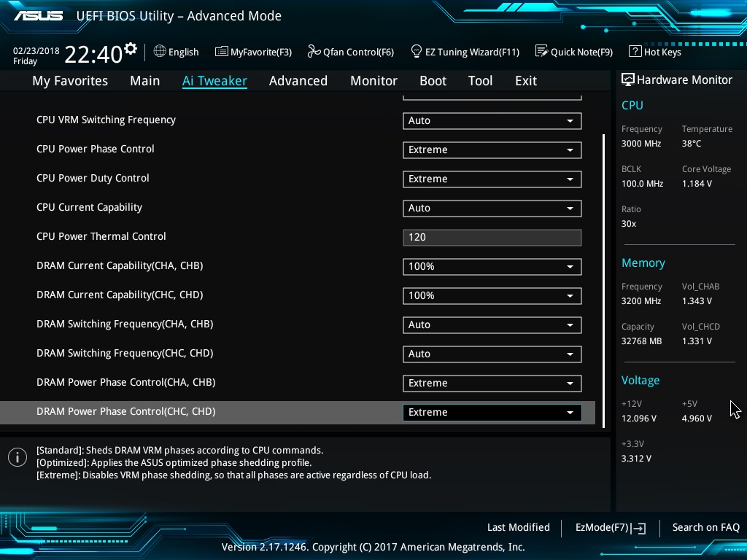Open CPU Power Phase Control dropdown

pyautogui.click(x=492, y=149)
